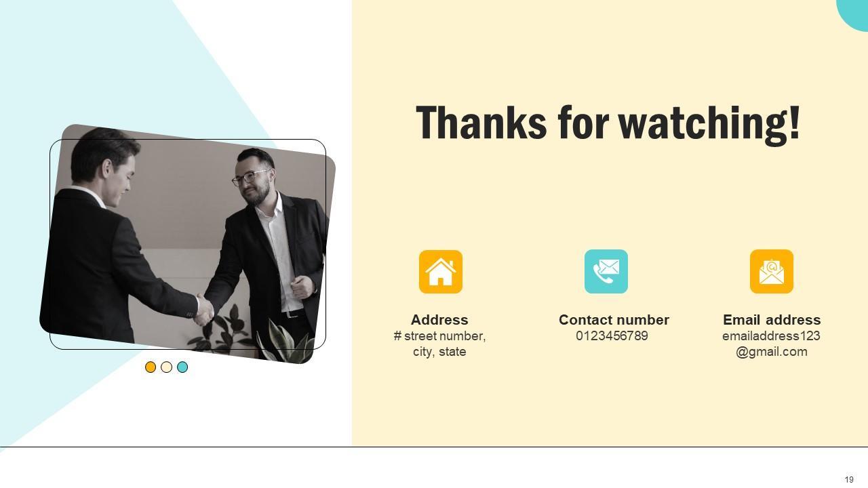
Task: Click the plant in the photo
Action: tap(285, 339)
